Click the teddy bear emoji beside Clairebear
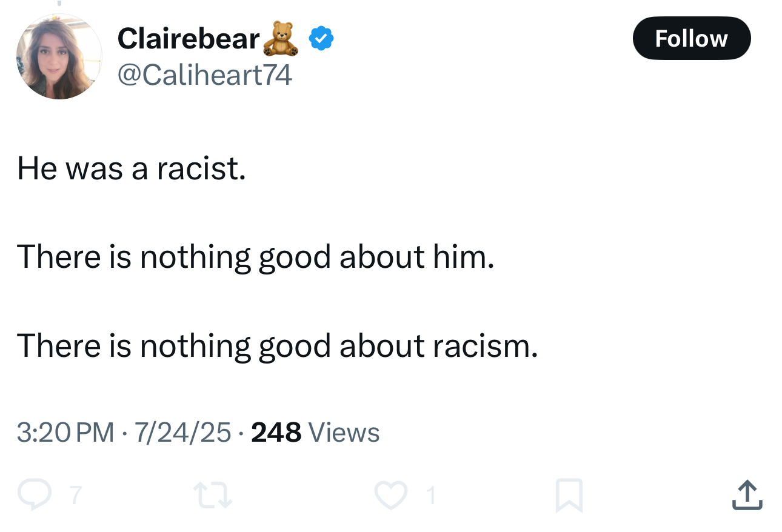The image size is (782, 532). [x=281, y=39]
